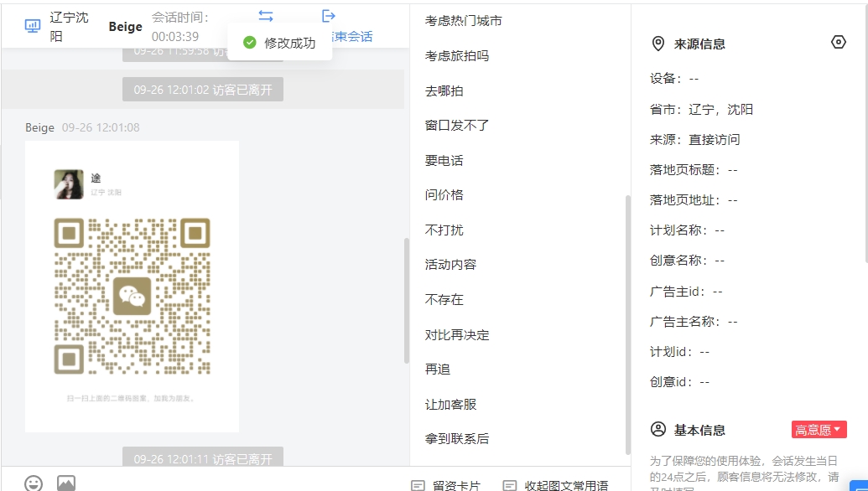
Task: Click the chat history scrollbar
Action: pos(406,300)
